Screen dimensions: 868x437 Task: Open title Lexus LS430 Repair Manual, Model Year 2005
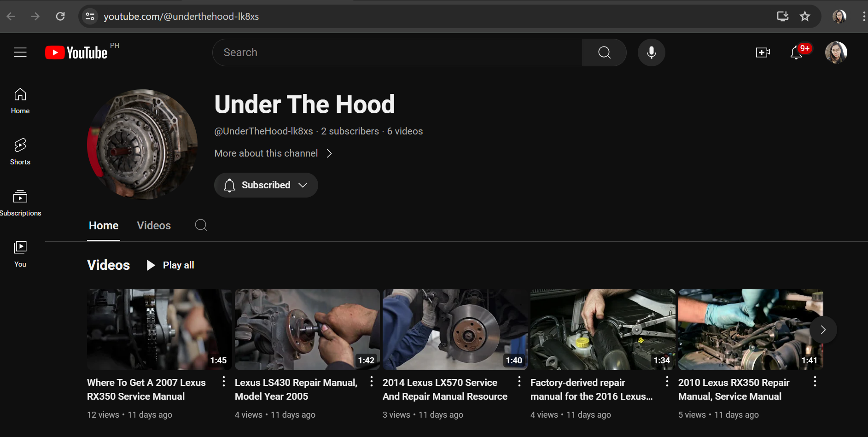click(x=296, y=390)
